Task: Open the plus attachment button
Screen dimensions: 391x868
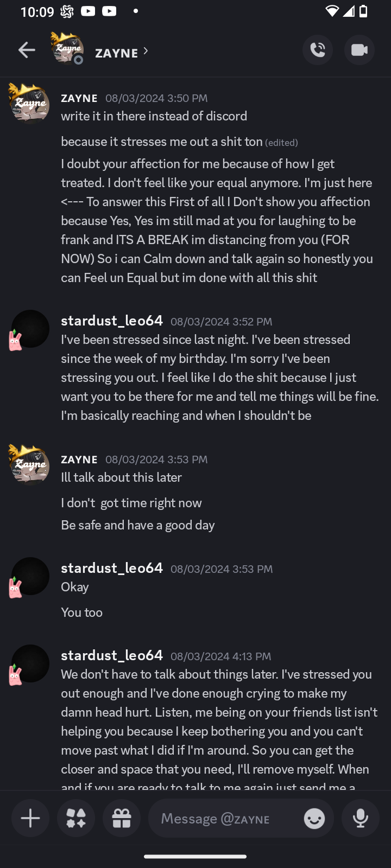Action: pos(30,818)
